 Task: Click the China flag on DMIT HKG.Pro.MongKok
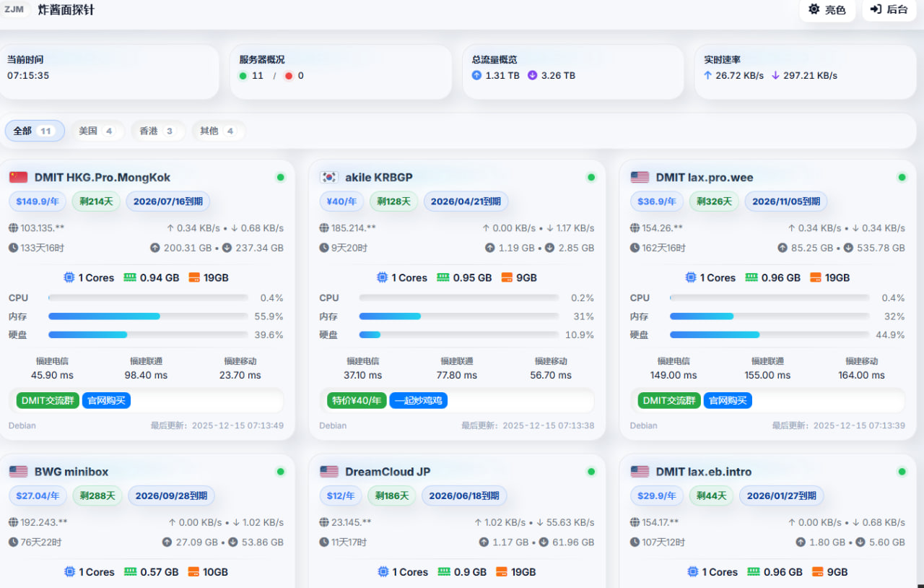tap(18, 177)
